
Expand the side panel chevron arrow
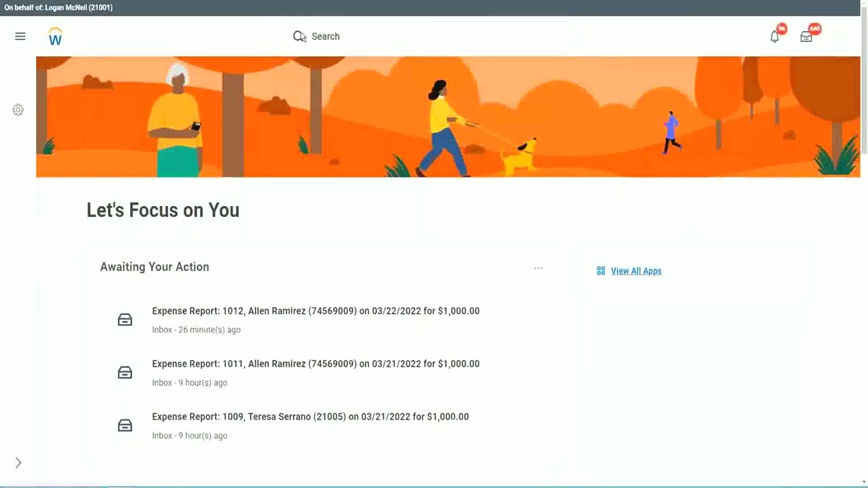[x=18, y=463]
